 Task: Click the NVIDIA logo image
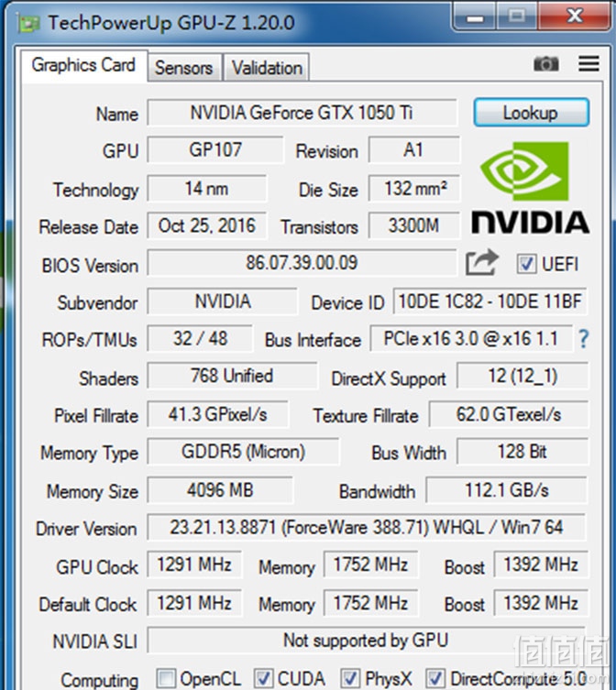click(x=530, y=187)
